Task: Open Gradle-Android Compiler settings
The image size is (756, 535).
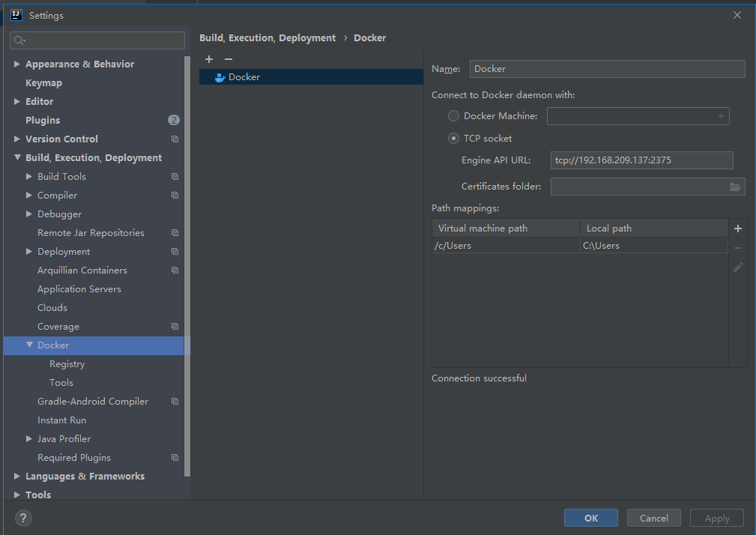Action: (x=93, y=402)
